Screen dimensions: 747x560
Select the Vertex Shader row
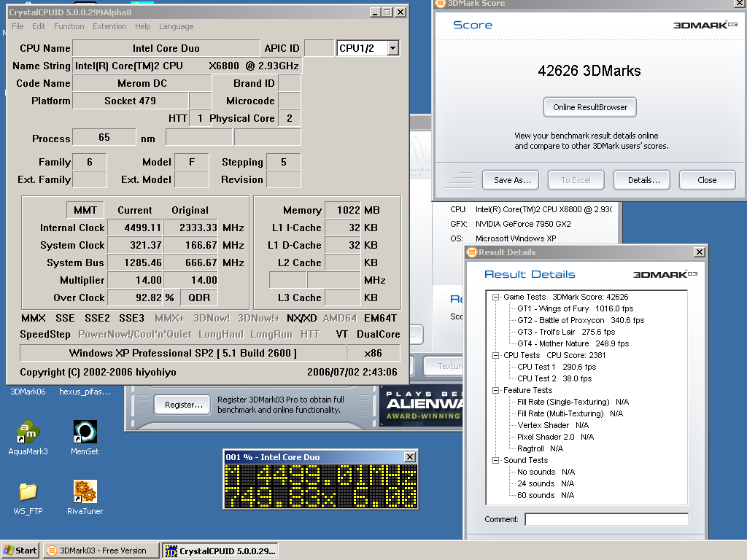coord(553,425)
